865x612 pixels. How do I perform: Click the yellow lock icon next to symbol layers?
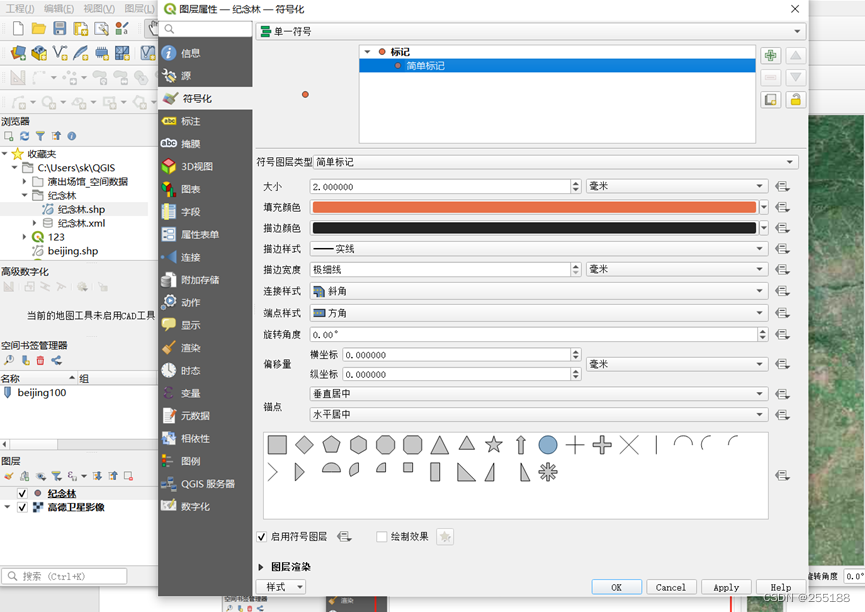pos(795,97)
